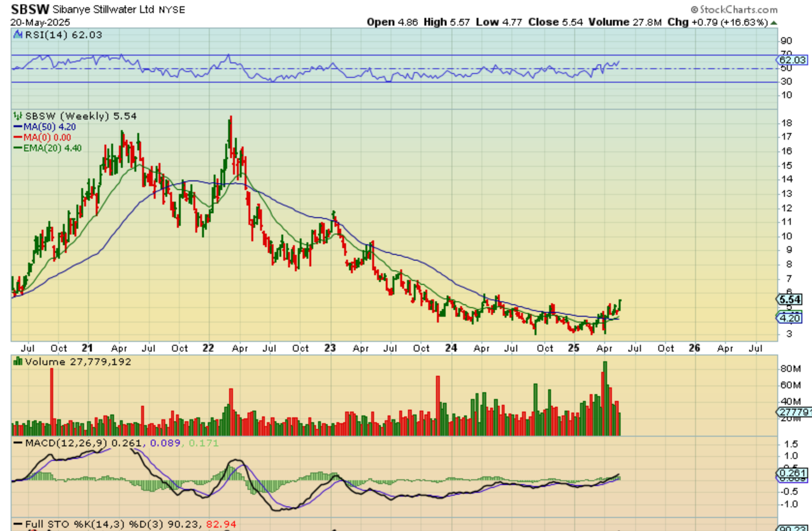Click the Low 4.77 value in the header
812x531 pixels.
tap(499, 22)
